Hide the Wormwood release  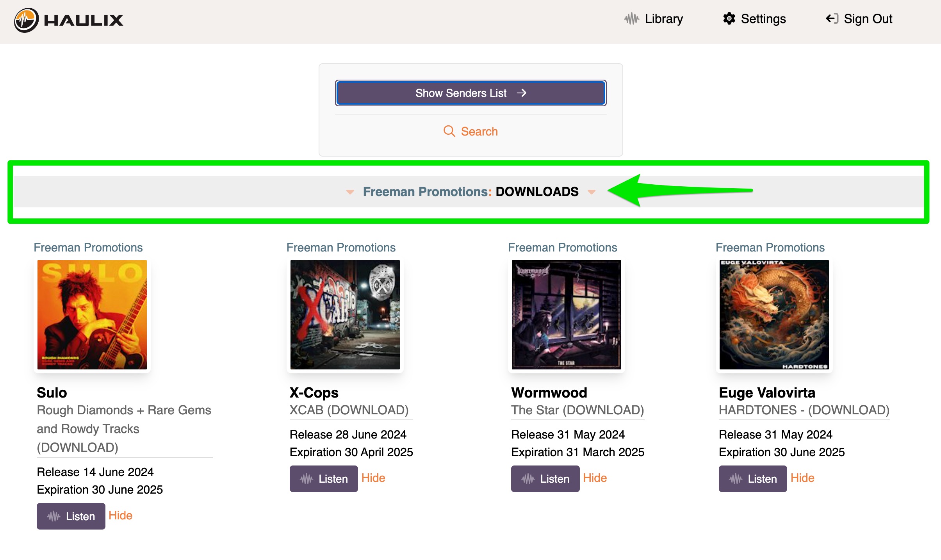[x=595, y=478]
